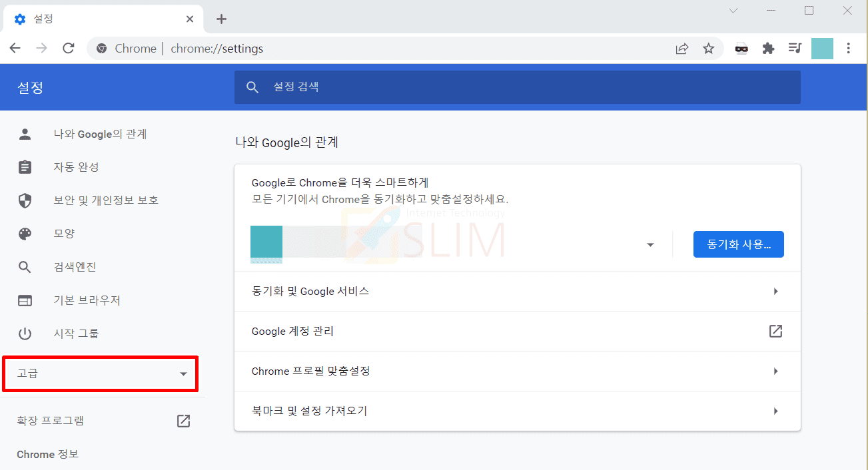
Task: Click the gear icon on 설정 tab
Action: click(x=20, y=19)
